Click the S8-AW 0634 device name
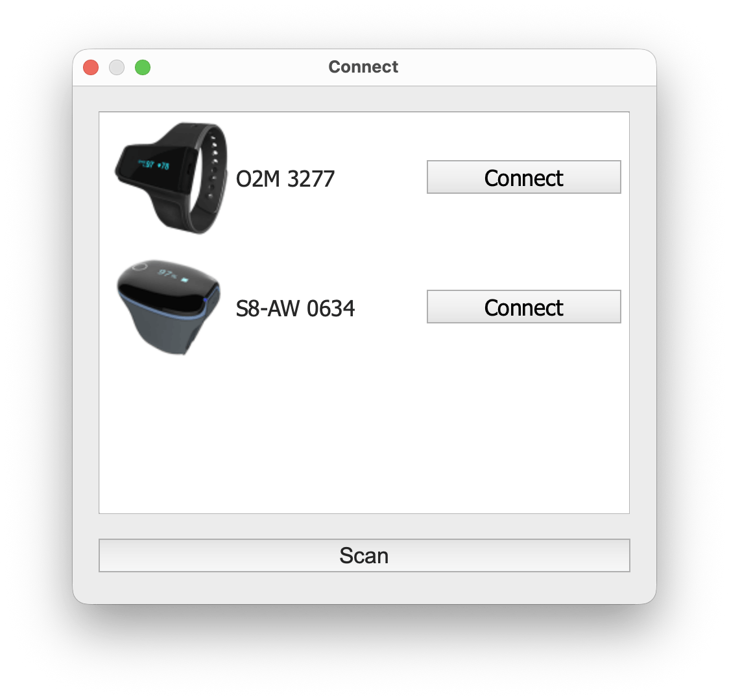Image resolution: width=729 pixels, height=700 pixels. point(295,308)
